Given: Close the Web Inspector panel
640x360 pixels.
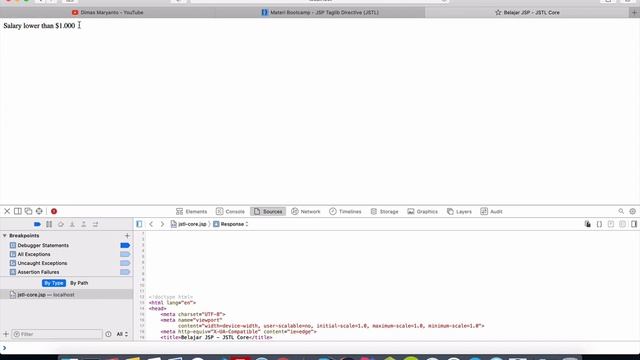Looking at the screenshot, I should (x=7, y=211).
